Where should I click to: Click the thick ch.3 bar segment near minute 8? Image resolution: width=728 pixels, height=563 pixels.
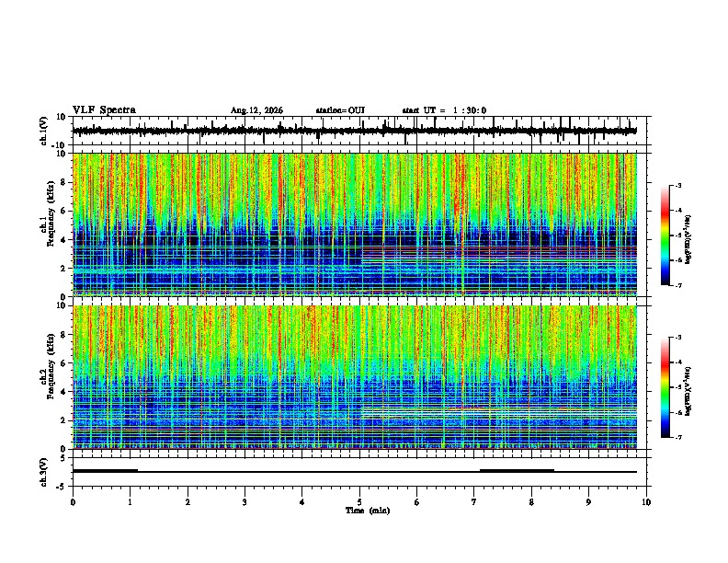pyautogui.click(x=517, y=471)
